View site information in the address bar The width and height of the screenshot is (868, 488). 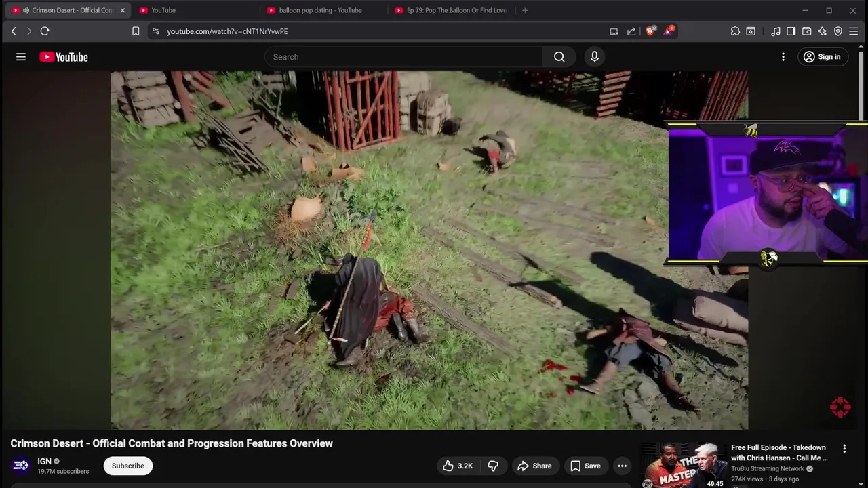tap(156, 31)
